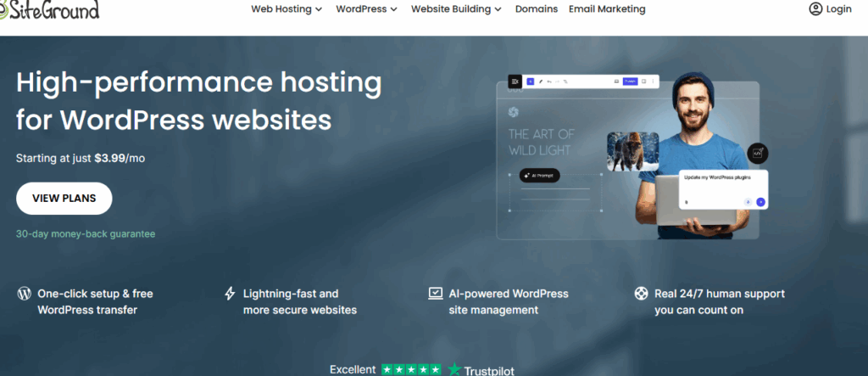Click the WordPress logo icon beside One-click setup
Viewport: 868px width, 376px height.
click(x=25, y=294)
